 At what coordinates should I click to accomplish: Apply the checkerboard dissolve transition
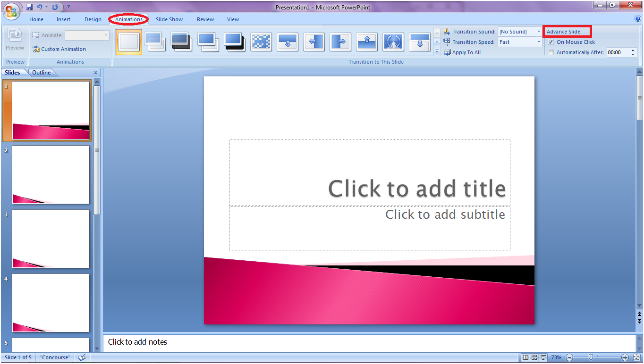click(261, 42)
